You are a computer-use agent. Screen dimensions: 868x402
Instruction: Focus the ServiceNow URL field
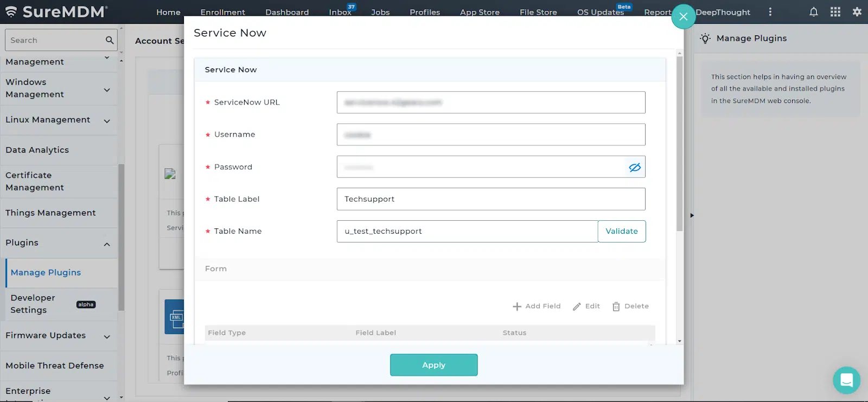click(491, 102)
